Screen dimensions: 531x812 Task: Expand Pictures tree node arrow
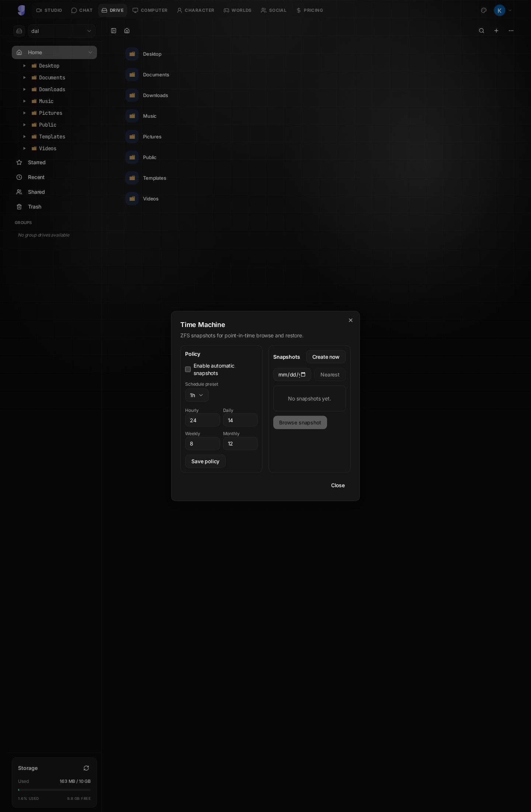tap(24, 113)
